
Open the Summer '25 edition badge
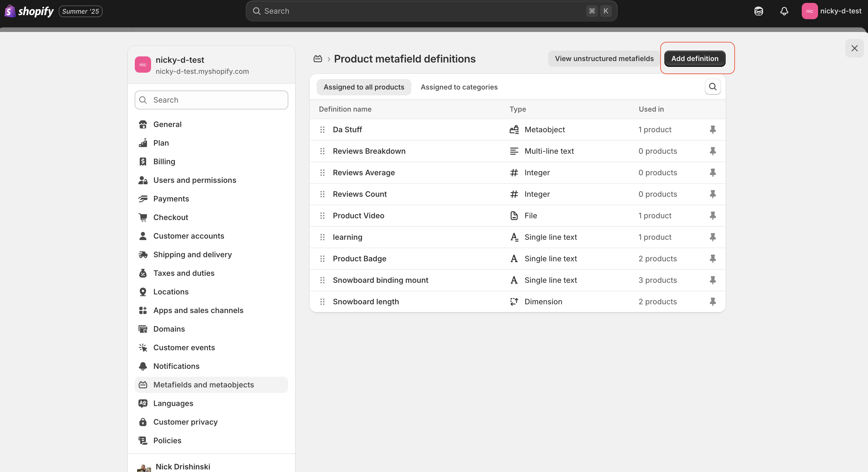(80, 11)
